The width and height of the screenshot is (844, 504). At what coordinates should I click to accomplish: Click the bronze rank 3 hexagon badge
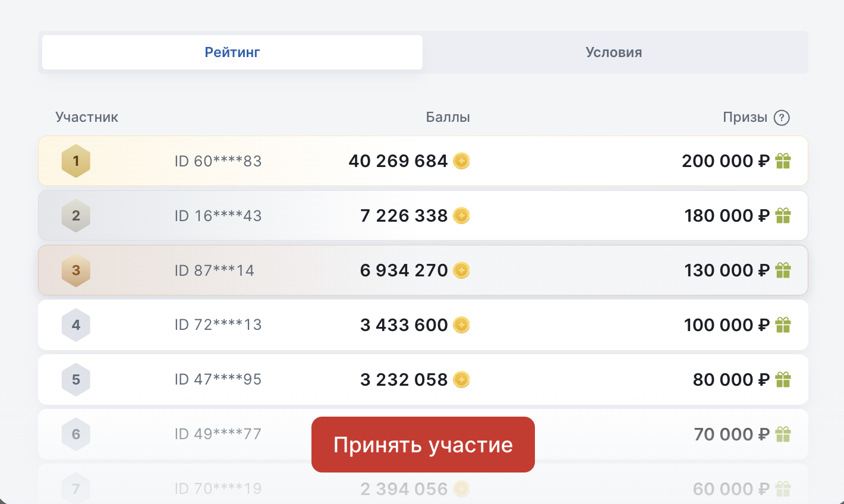(x=76, y=270)
